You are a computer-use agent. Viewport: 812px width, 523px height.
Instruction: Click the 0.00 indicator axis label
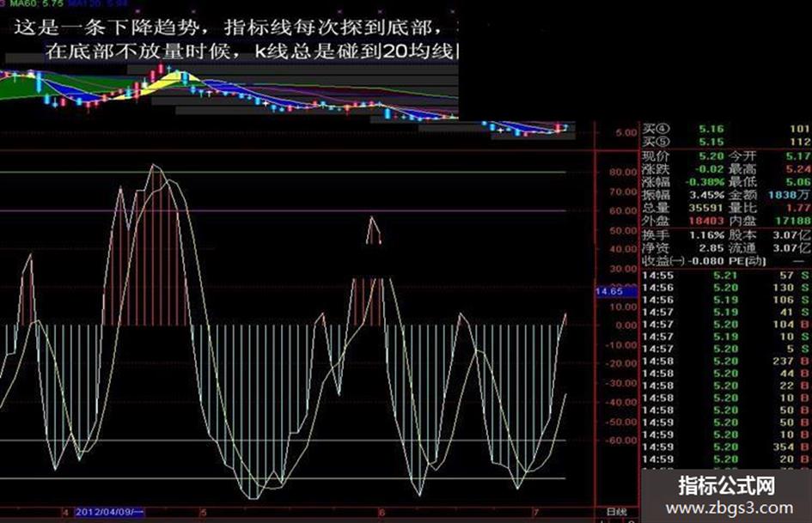pyautogui.click(x=626, y=325)
